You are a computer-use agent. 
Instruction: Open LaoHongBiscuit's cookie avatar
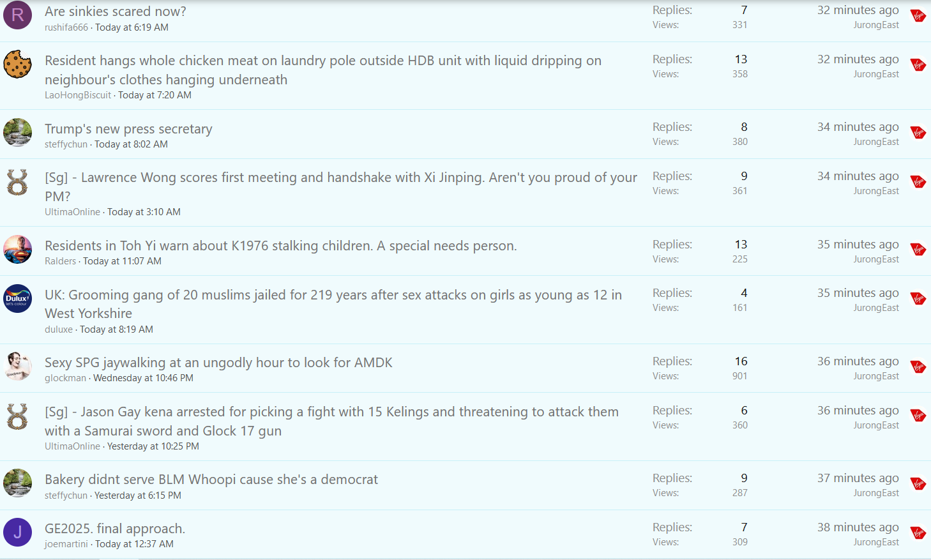pyautogui.click(x=18, y=64)
